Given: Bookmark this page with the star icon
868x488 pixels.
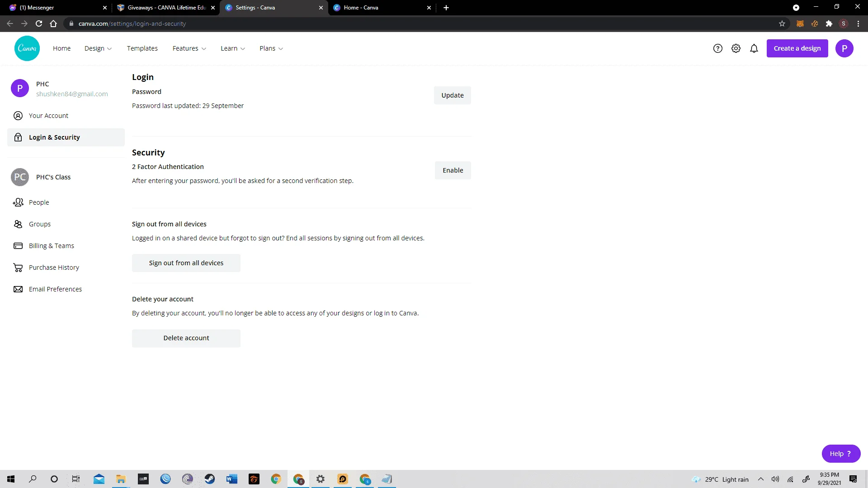Looking at the screenshot, I should (782, 23).
